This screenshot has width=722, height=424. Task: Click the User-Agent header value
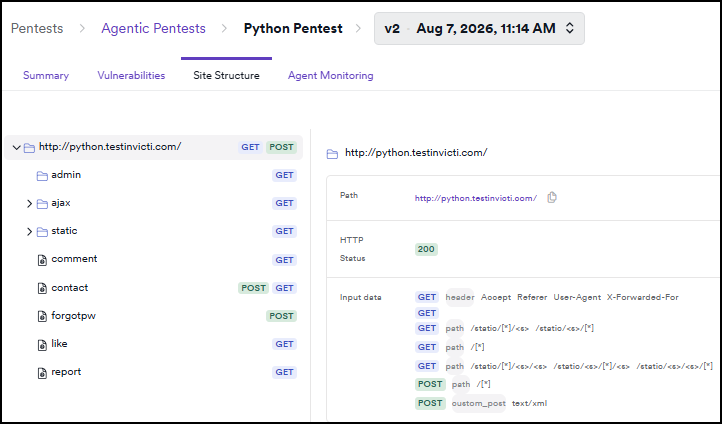pos(577,297)
